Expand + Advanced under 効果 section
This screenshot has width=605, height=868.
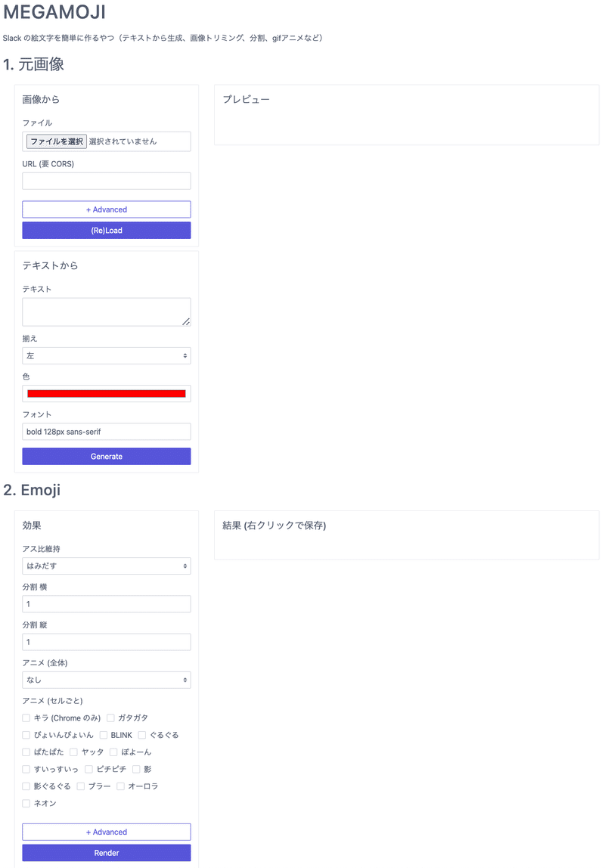tap(107, 832)
